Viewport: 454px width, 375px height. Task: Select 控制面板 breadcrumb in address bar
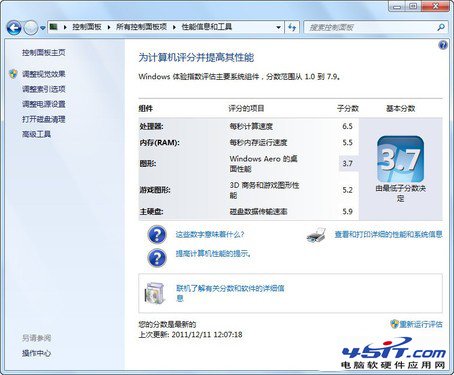87,27
